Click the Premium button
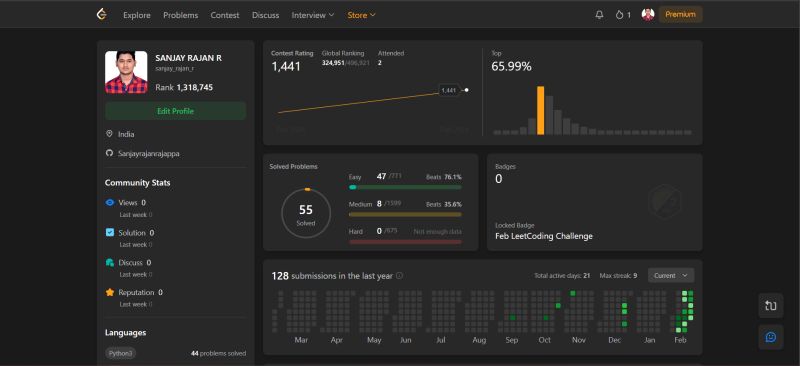 tap(681, 15)
